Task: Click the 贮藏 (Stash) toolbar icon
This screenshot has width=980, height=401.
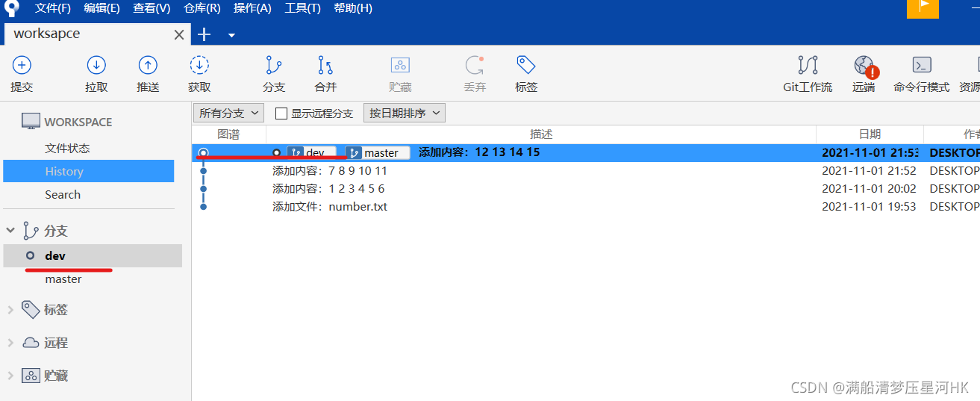Action: pos(400,65)
